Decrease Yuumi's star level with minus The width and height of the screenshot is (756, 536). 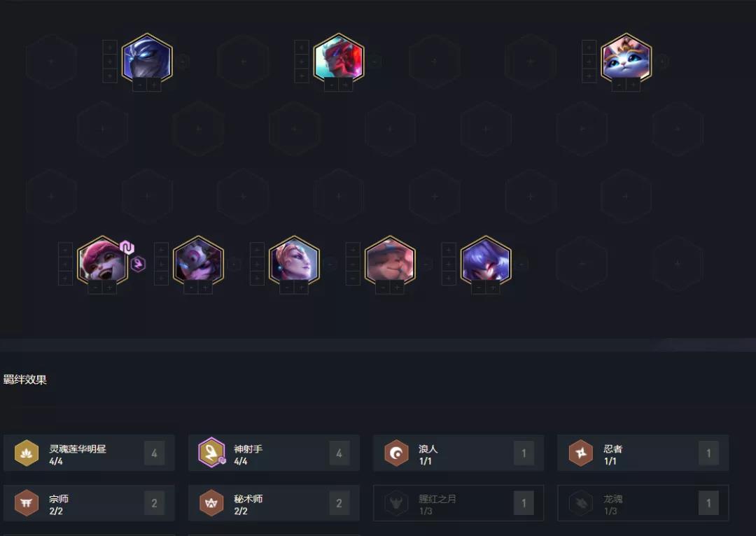pos(619,85)
